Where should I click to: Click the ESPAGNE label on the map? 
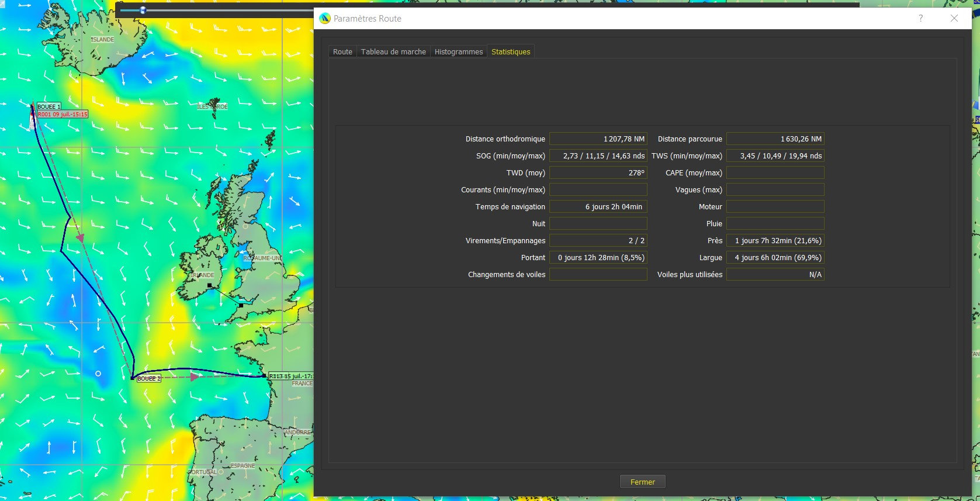click(243, 466)
